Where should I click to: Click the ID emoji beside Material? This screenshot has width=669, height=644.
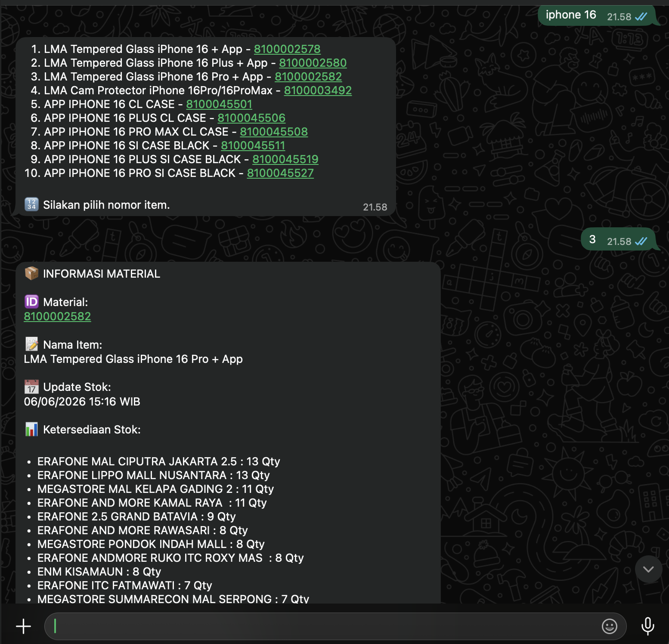(31, 302)
